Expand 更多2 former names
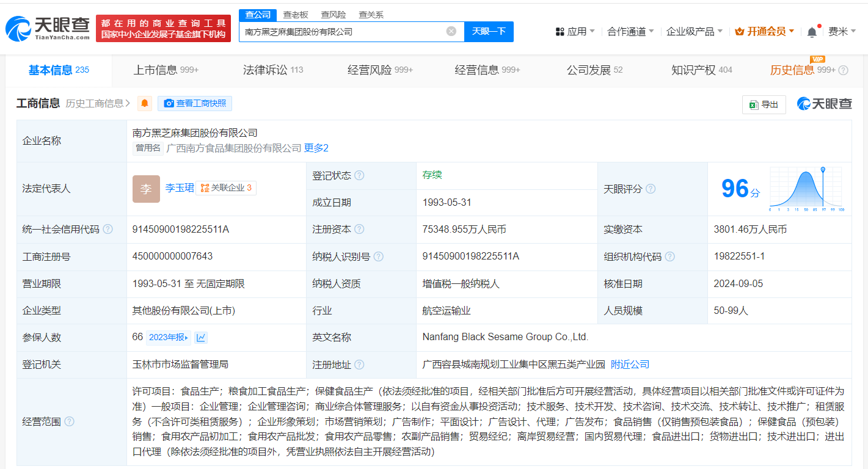The height and width of the screenshot is (469, 868). pos(316,148)
